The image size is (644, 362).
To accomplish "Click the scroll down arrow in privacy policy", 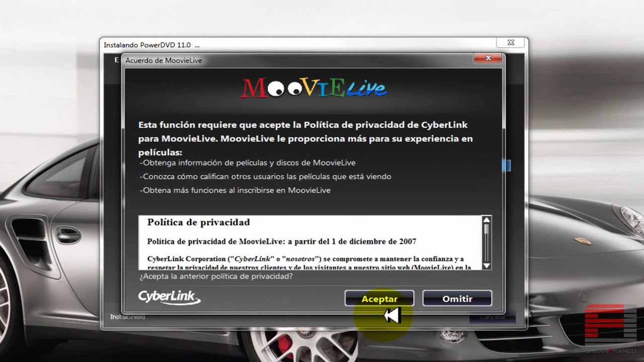I will pyautogui.click(x=487, y=265).
